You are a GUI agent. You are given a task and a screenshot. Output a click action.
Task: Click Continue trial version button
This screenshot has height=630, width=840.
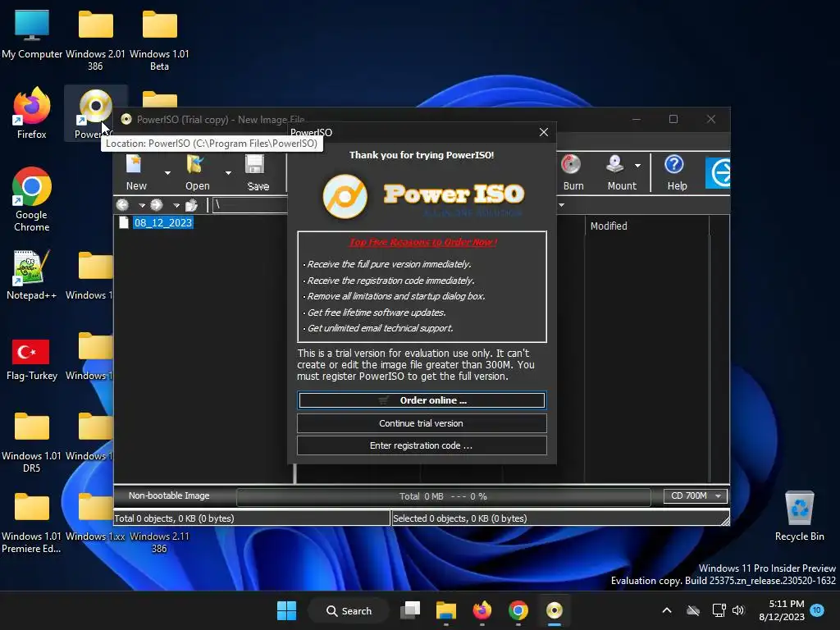click(422, 423)
